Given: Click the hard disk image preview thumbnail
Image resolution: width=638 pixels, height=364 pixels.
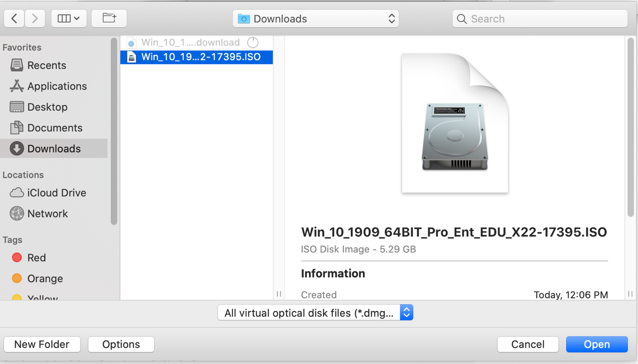Looking at the screenshot, I should point(455,123).
